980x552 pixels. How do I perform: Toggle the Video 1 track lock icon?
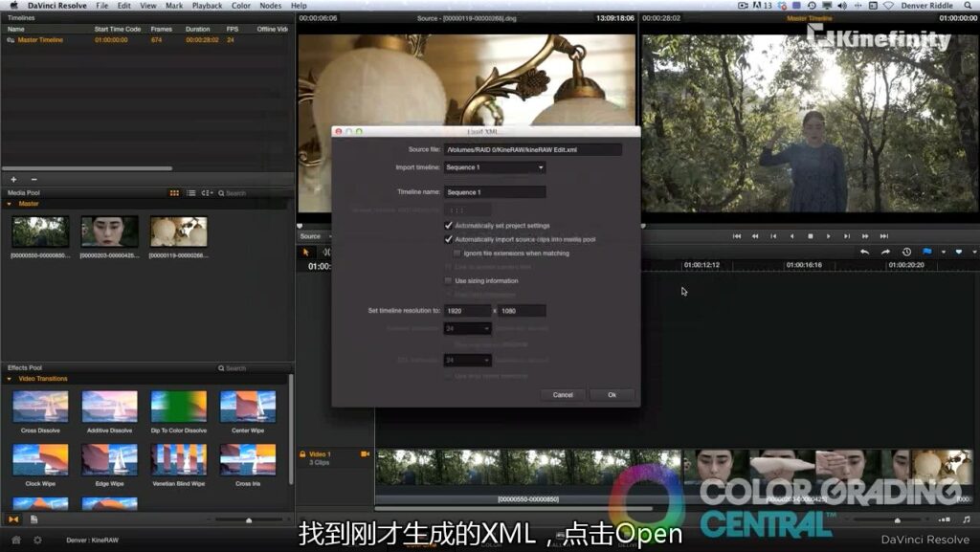(x=302, y=454)
